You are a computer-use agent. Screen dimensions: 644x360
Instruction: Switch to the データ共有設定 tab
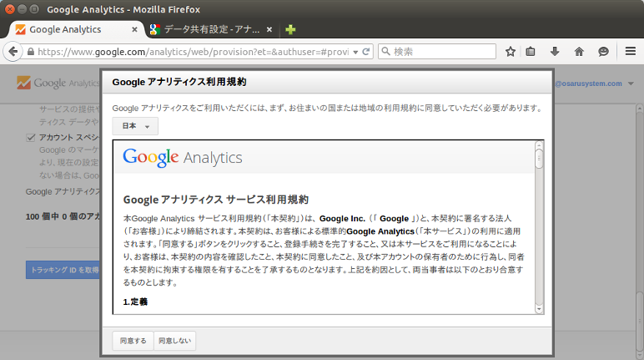pos(211,29)
